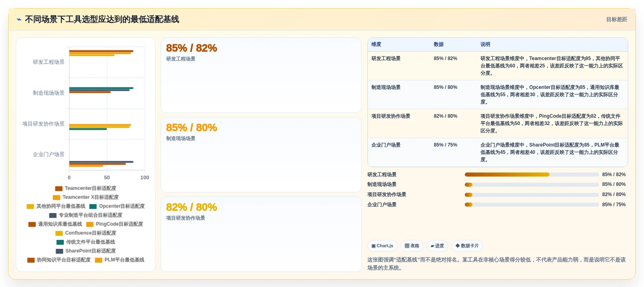
Task: Toggle the SharePoint目标适配度 legend entry
Action: click(x=86, y=251)
